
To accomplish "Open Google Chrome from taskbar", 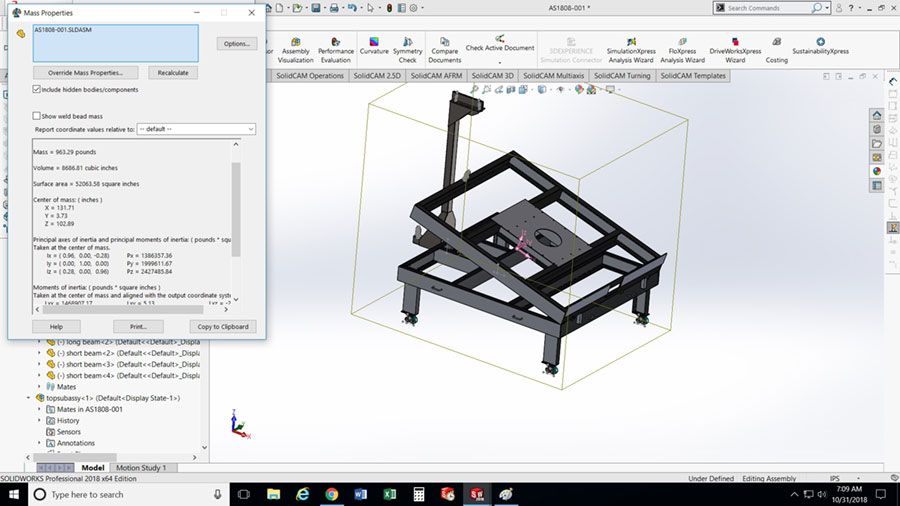I will (x=332, y=494).
